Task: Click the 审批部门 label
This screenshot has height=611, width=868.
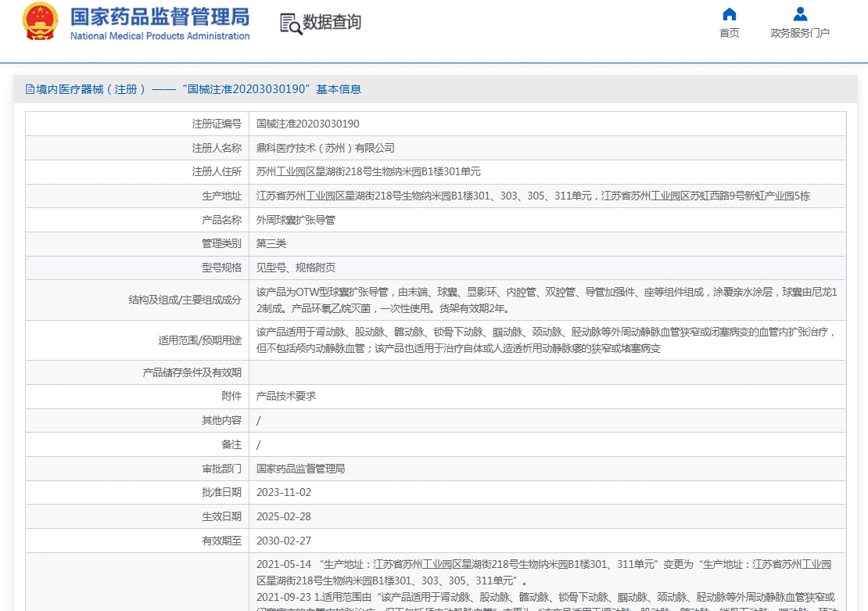Action: 221,469
